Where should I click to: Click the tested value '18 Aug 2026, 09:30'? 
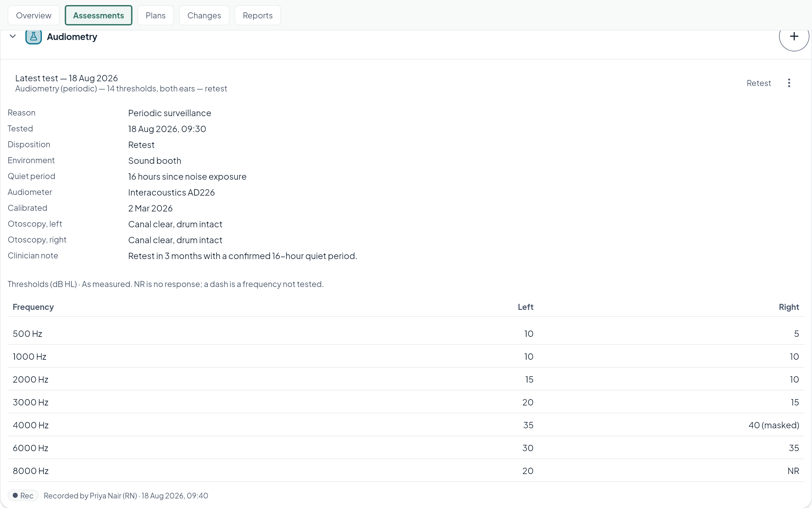[167, 129]
